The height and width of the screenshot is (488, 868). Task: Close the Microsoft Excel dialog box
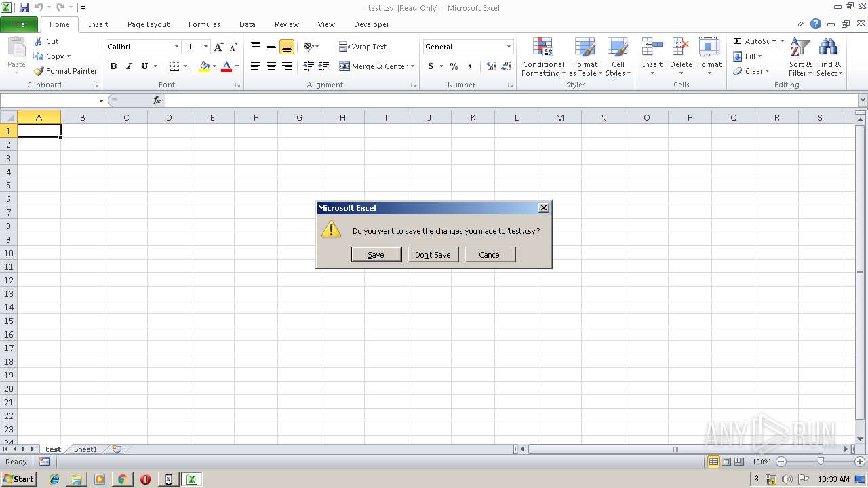pos(543,208)
